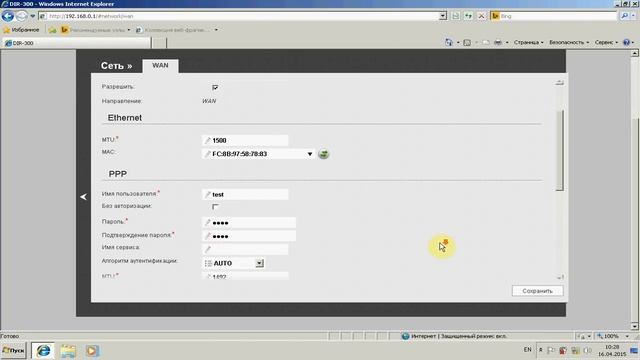This screenshot has height=360, width=640.
Task: Open the MAC address dropdown arrow
Action: click(x=310, y=154)
